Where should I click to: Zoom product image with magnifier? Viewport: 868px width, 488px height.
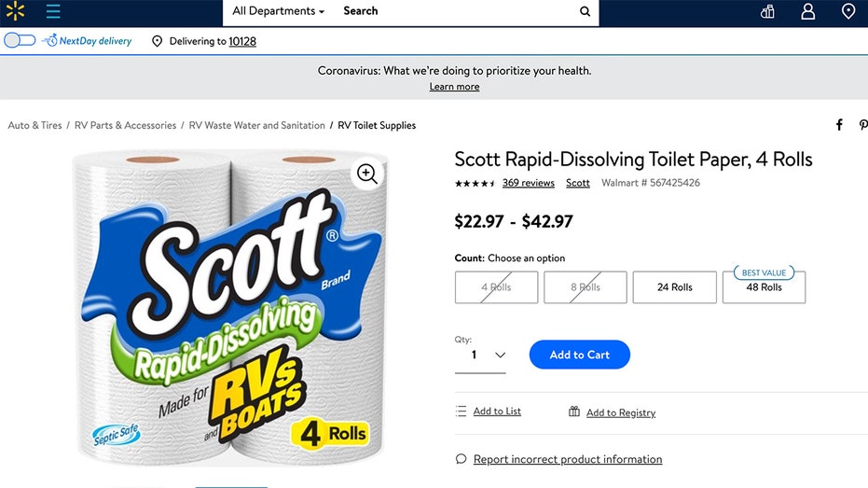point(367,174)
